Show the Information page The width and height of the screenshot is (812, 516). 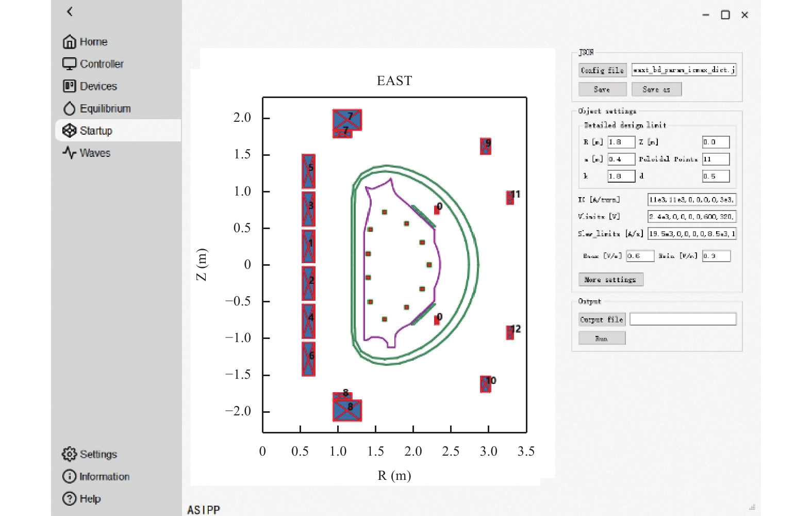click(96, 476)
